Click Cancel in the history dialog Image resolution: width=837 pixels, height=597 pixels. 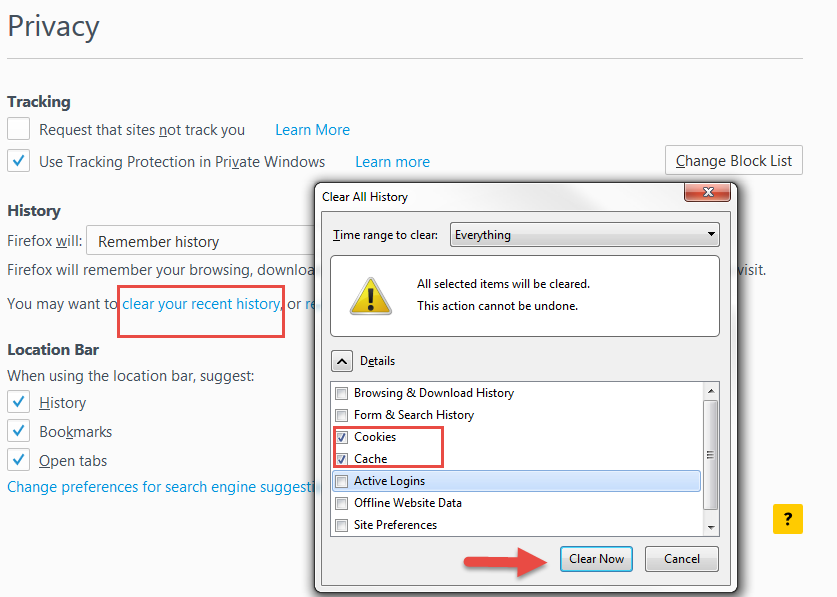tap(681, 559)
